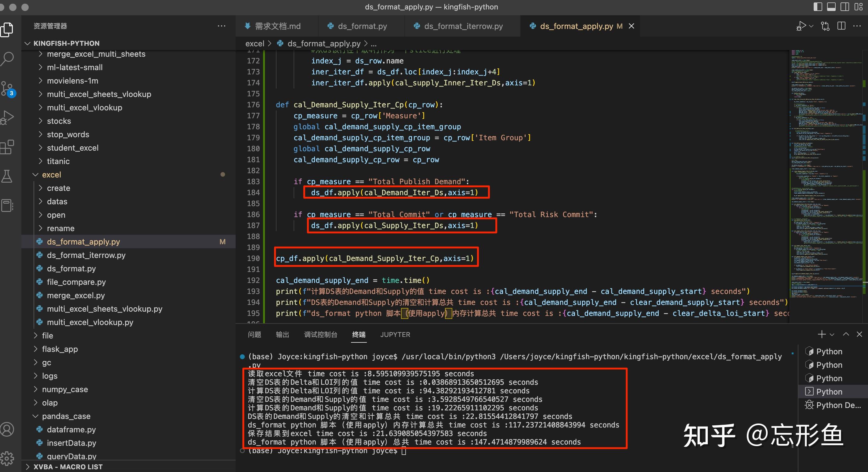Screen dimensions: 868x472
Task: Open Explorer more actions with ellipsis button
Action: coord(221,26)
